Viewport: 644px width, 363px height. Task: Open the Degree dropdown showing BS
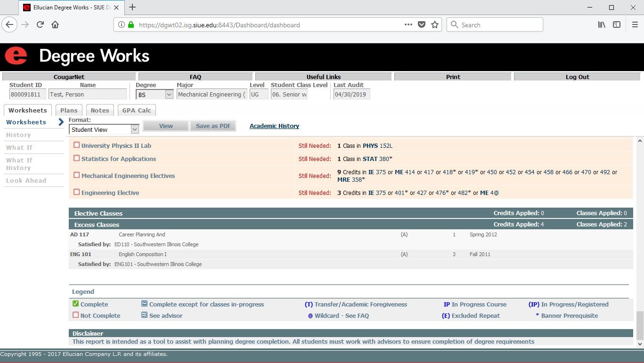click(x=155, y=95)
